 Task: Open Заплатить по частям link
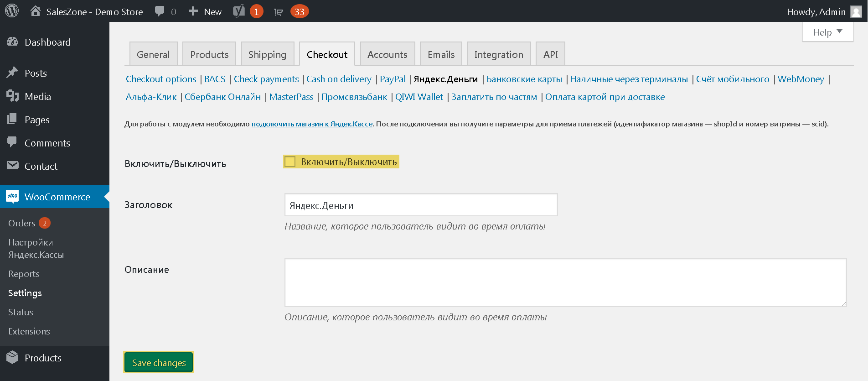(x=494, y=97)
